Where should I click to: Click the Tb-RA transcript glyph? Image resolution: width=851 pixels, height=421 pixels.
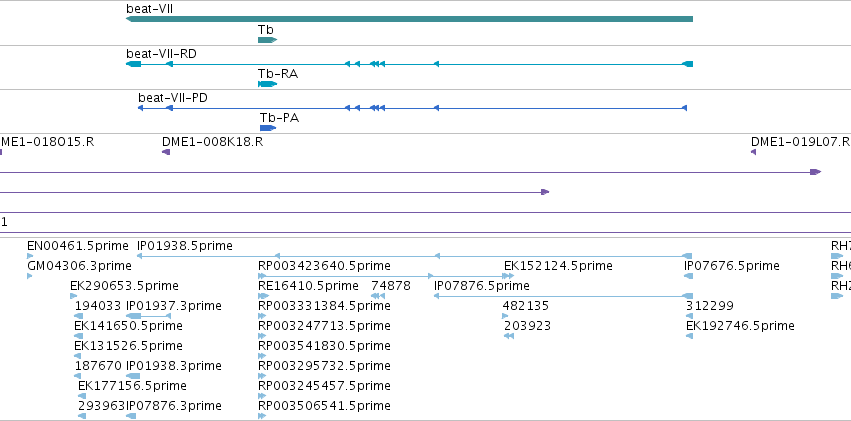pos(268,84)
